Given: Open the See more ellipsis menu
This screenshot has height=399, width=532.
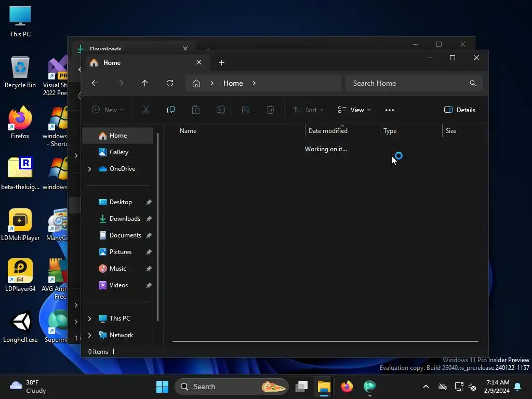Looking at the screenshot, I should [x=390, y=110].
